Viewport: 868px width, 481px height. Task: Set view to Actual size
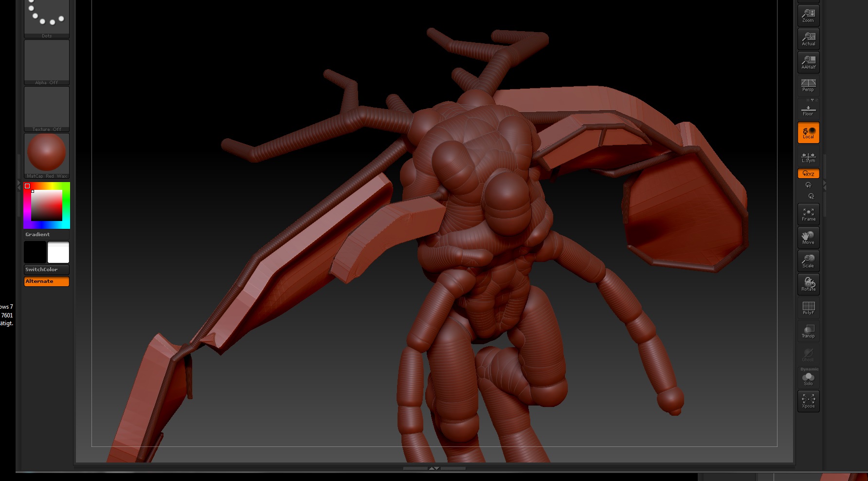point(808,39)
